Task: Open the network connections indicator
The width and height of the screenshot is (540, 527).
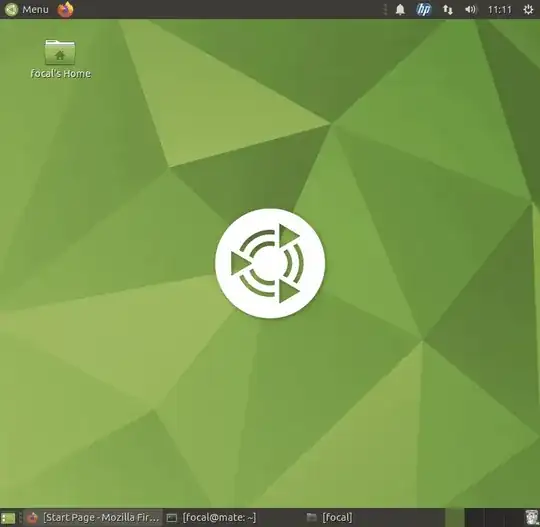Action: click(x=447, y=10)
